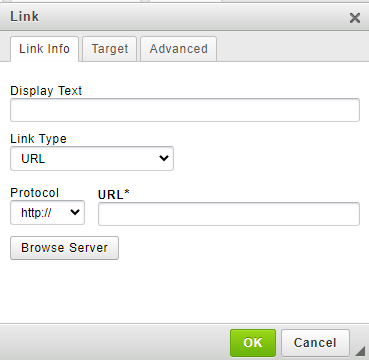Click the Protocol dropdown chevron arrow
This screenshot has width=369, height=360.
(75, 212)
